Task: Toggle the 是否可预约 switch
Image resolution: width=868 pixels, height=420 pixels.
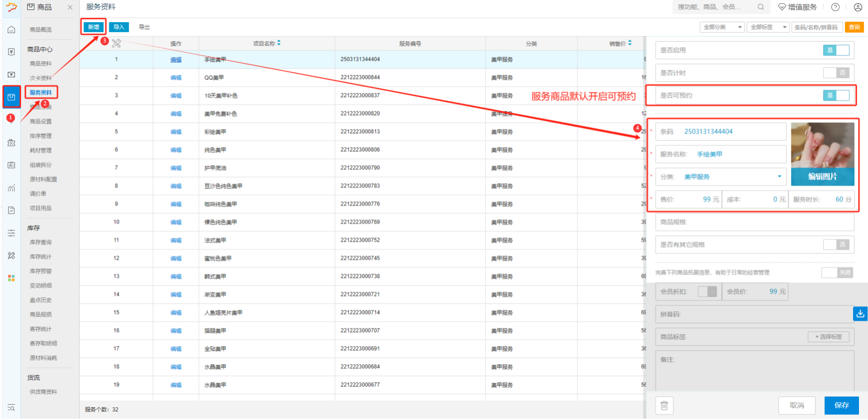Action: coord(836,95)
